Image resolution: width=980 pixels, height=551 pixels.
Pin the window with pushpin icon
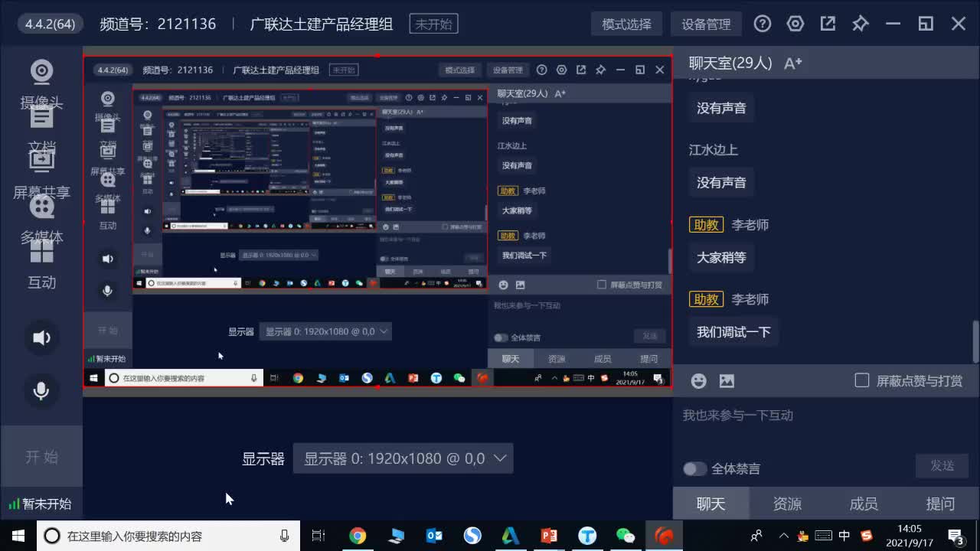tap(861, 24)
